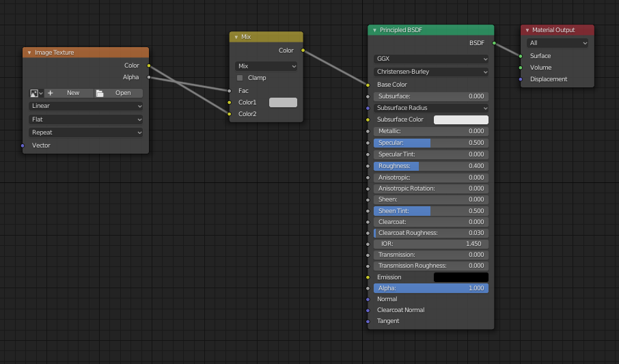Screen dimensions: 619x364
Task: Click the Metallic value field
Action: click(x=430, y=131)
